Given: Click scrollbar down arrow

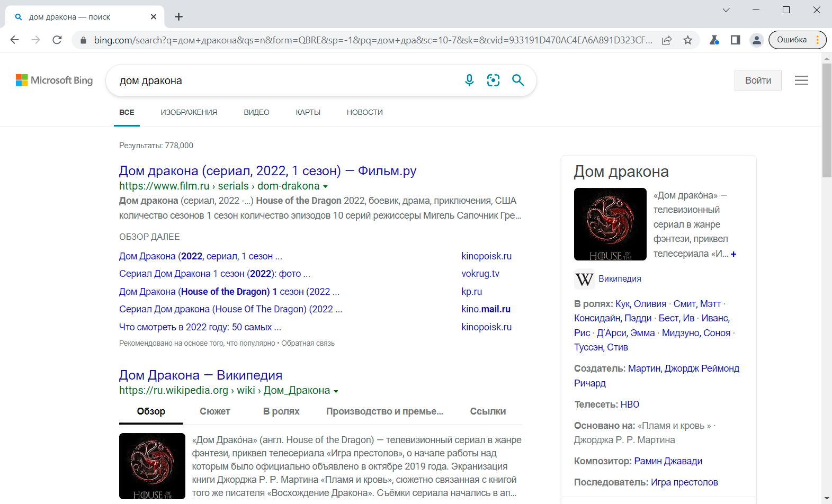Looking at the screenshot, I should click(827, 499).
